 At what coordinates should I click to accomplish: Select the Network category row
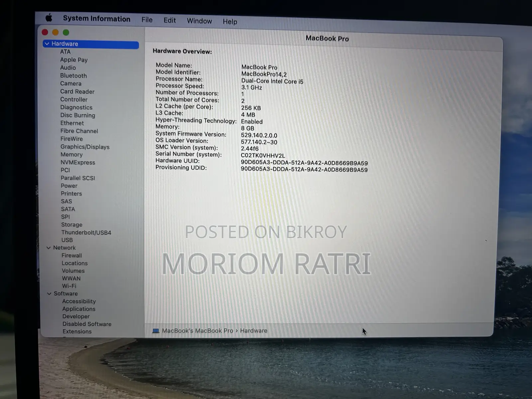65,248
